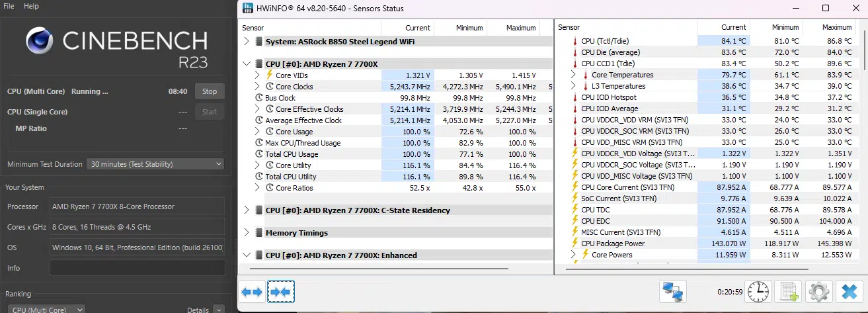The image size is (868, 313).
Task: Click the Info input field
Action: click(x=137, y=269)
